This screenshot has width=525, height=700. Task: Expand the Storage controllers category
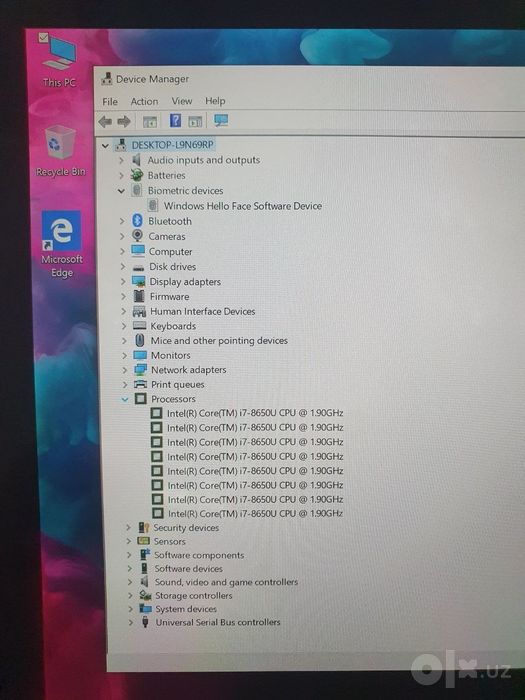click(130, 596)
